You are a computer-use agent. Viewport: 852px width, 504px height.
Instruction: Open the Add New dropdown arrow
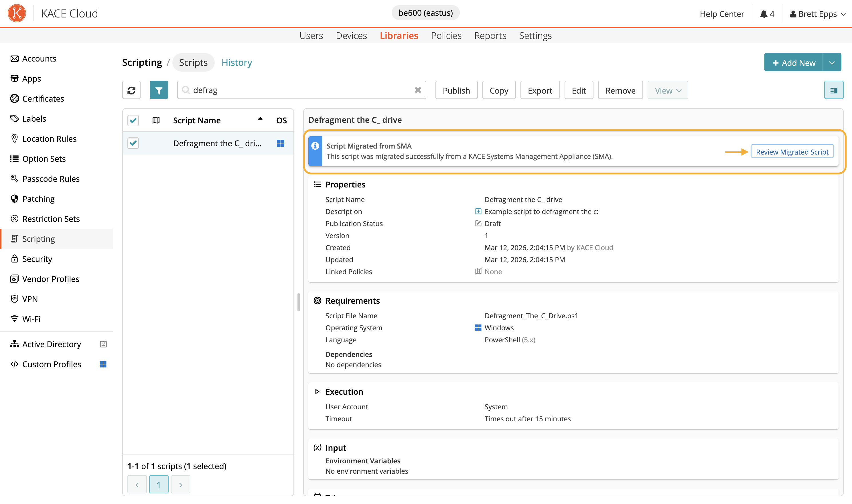click(x=832, y=62)
